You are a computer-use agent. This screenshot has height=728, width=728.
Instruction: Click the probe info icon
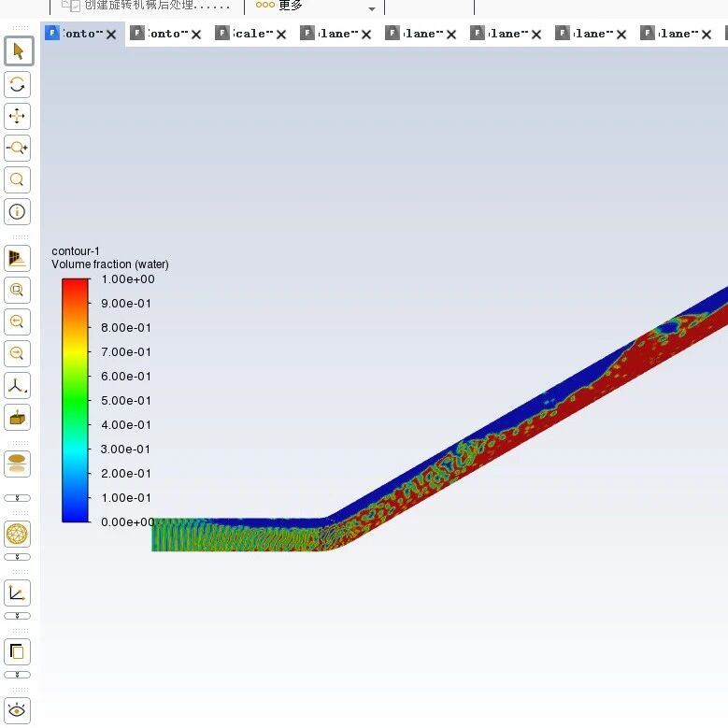pos(17,212)
